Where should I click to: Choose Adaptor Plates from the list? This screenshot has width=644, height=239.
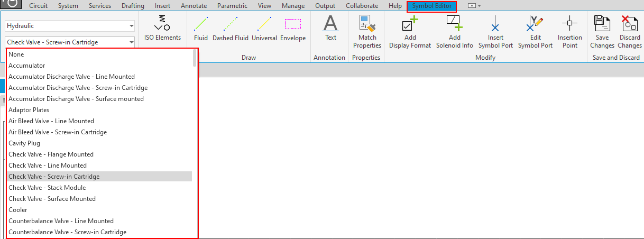[x=99, y=110]
